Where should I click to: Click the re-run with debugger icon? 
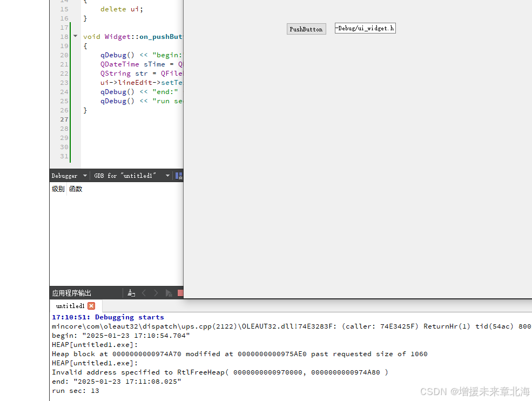[x=169, y=293]
